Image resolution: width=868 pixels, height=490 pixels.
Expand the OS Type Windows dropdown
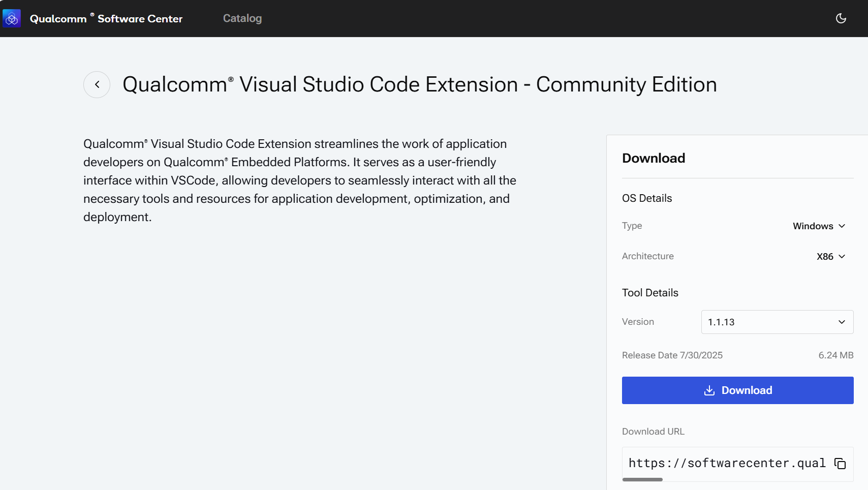(x=819, y=226)
